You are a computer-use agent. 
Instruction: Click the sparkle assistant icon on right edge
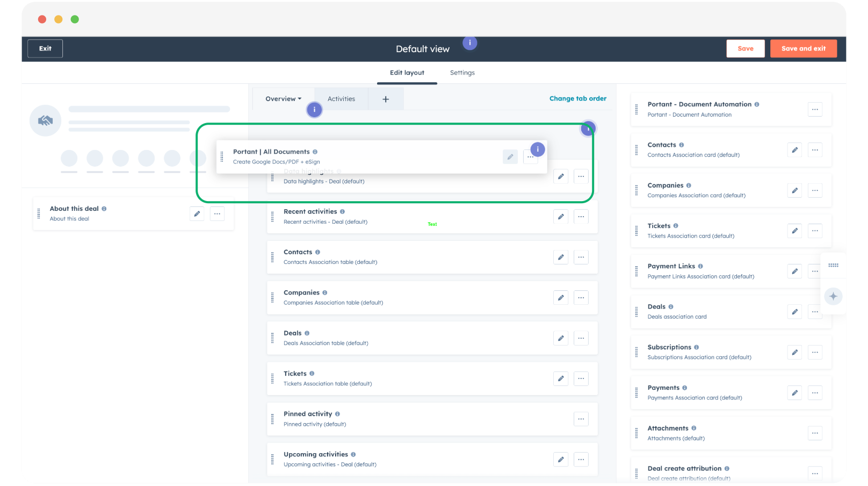[833, 296]
